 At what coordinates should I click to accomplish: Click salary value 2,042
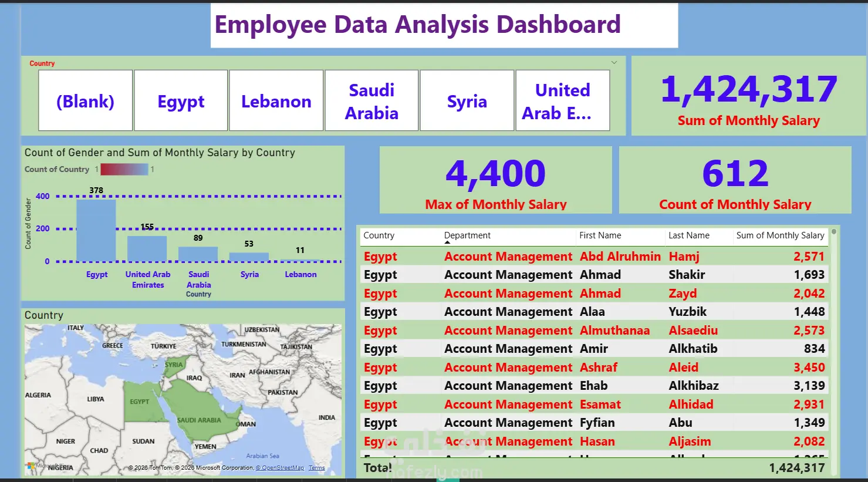[809, 294]
